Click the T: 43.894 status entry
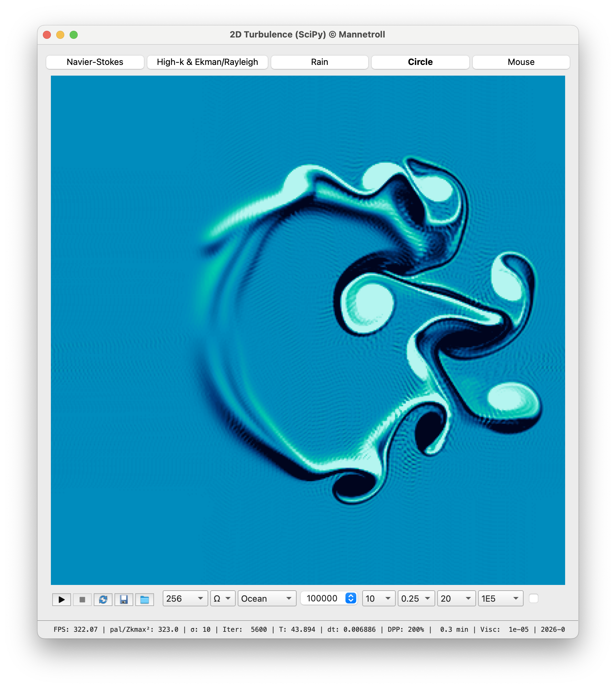The height and width of the screenshot is (688, 616). click(x=297, y=629)
